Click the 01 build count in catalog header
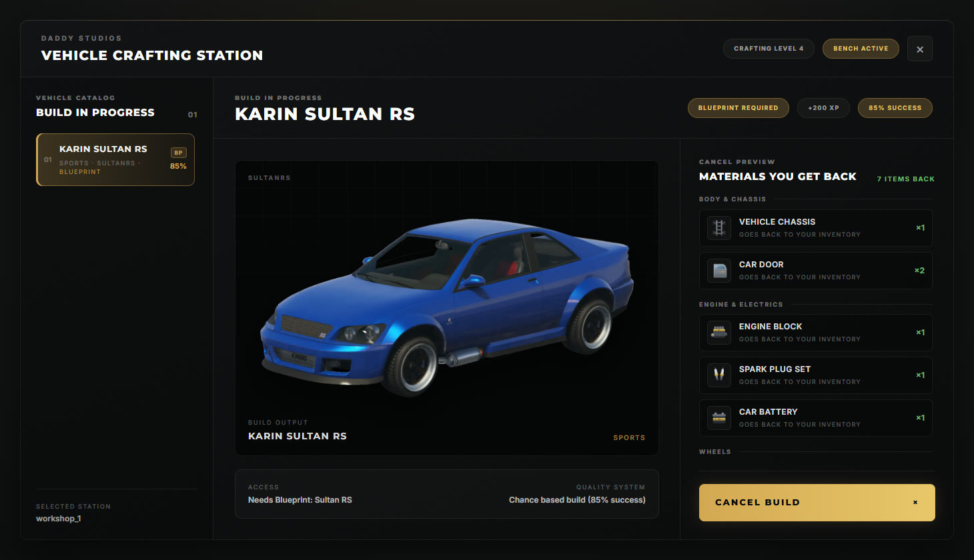974x560 pixels. pos(192,115)
